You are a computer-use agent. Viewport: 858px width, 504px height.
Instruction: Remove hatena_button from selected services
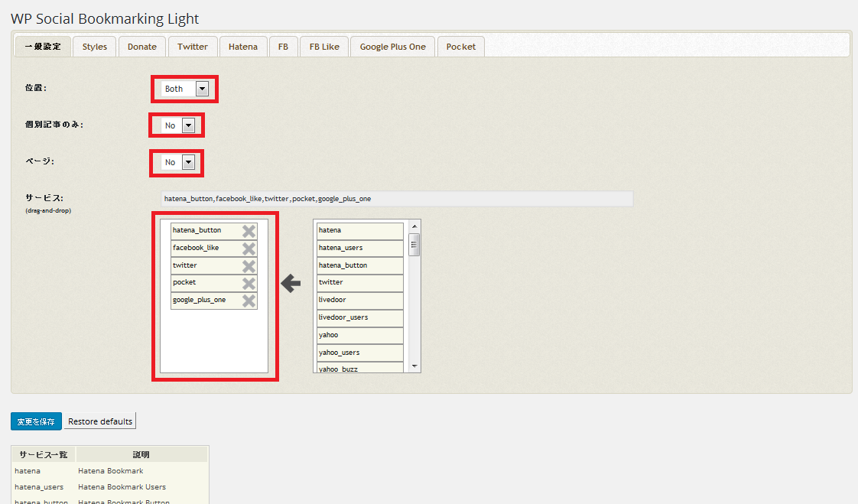(249, 231)
